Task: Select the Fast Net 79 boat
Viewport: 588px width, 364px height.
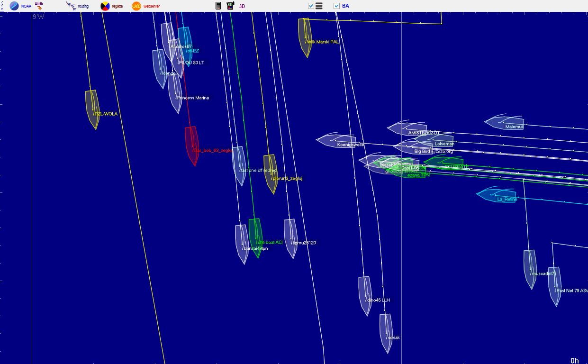Action: point(555,287)
